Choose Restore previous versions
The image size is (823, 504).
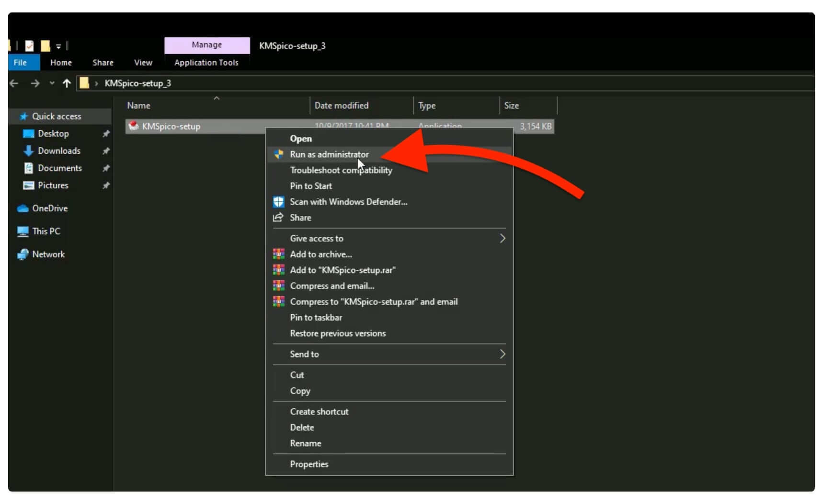[x=389, y=333]
